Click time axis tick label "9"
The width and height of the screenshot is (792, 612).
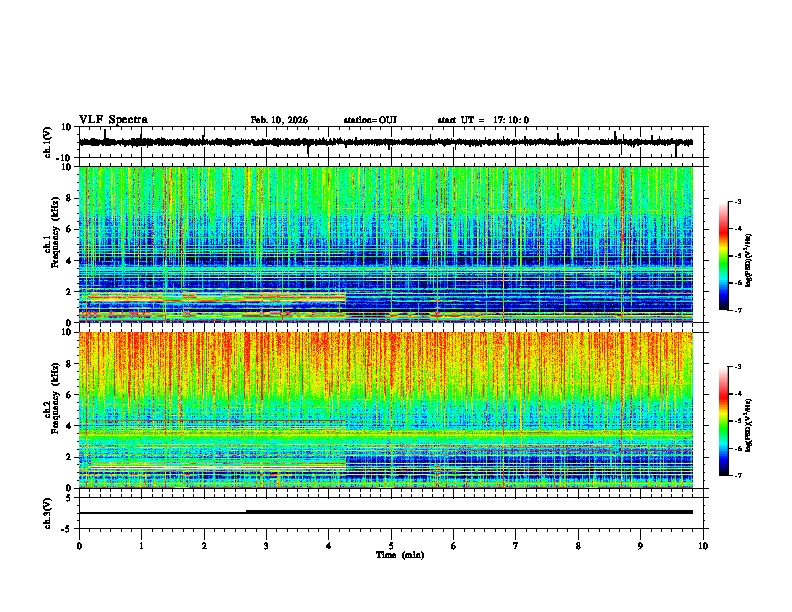point(640,545)
